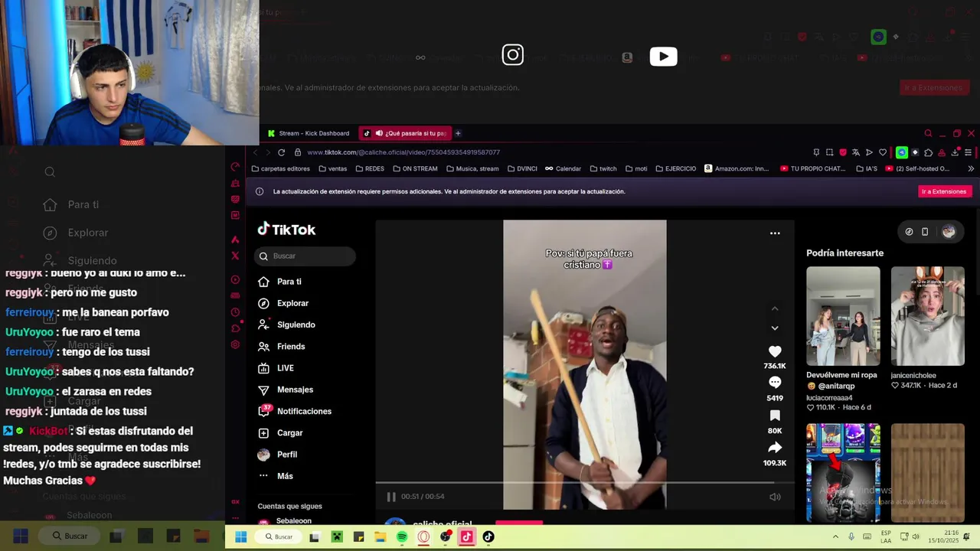Open history clock in browser sidebar

pyautogui.click(x=235, y=312)
